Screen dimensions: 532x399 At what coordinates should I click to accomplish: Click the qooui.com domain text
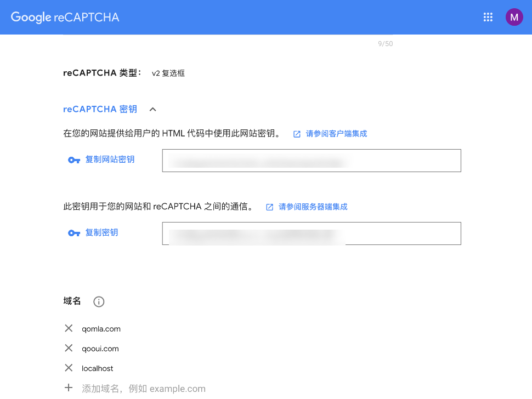[x=100, y=349]
